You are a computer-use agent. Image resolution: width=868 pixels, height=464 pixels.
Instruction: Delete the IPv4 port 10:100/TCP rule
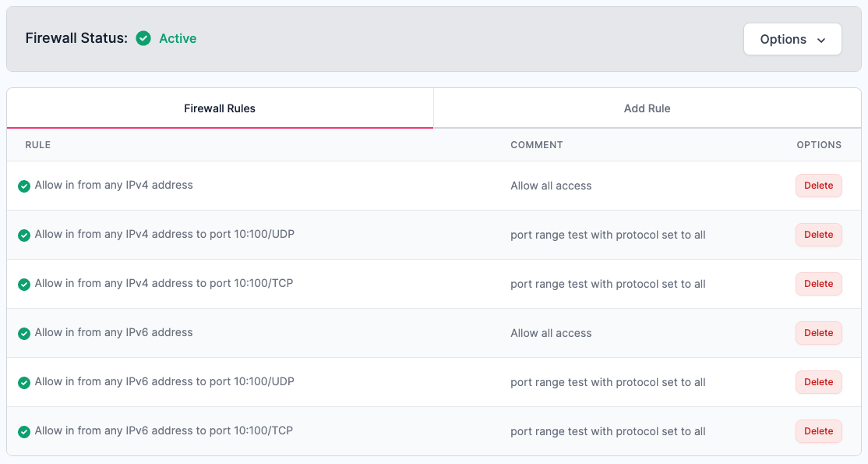point(819,284)
